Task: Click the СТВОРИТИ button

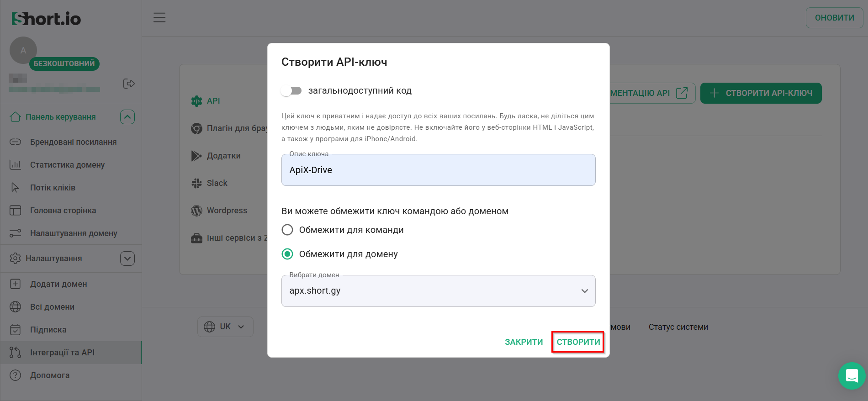Action: 578,342
